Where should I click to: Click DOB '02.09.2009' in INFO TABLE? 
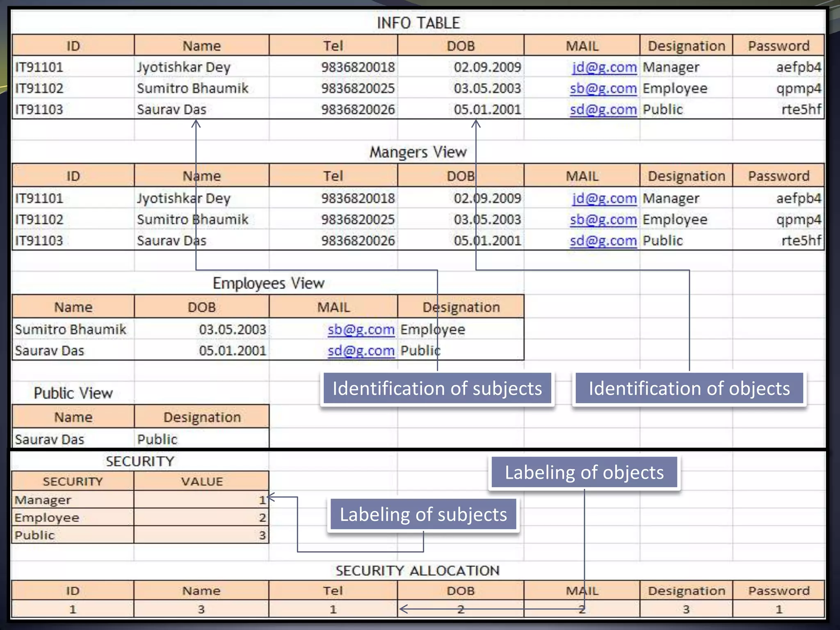[x=487, y=67]
